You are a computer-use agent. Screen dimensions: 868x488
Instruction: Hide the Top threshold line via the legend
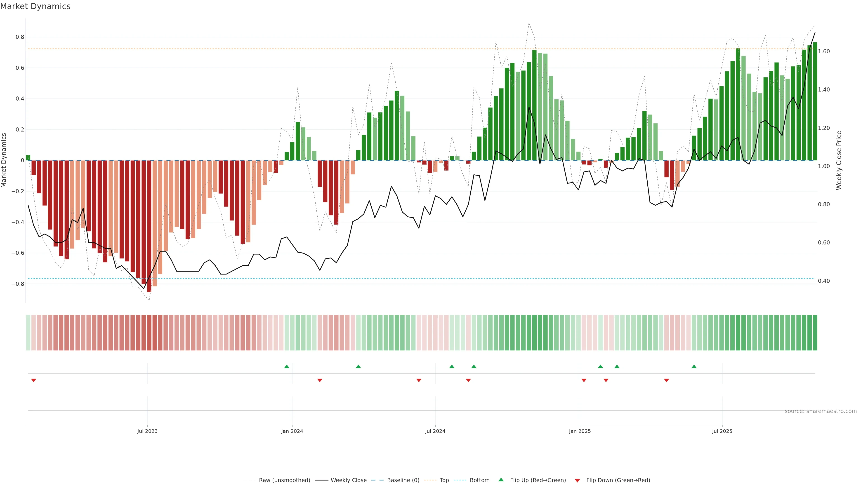(x=444, y=480)
